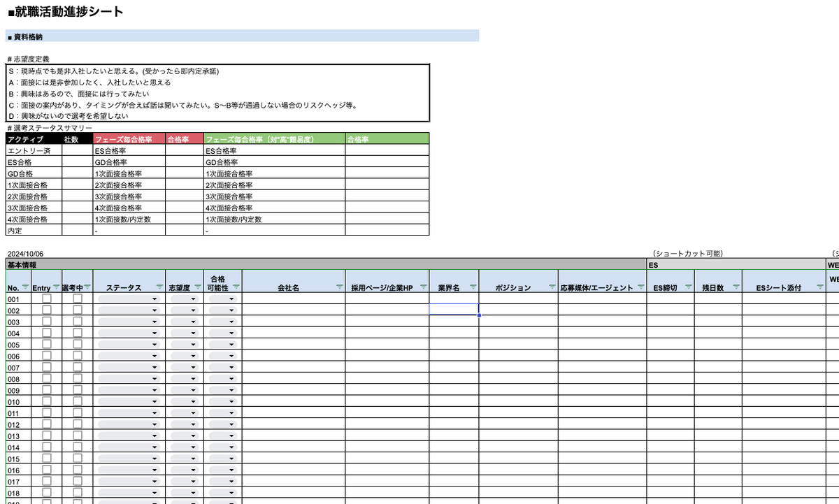Open the filter icon on the No. column
The image size is (839, 504).
26,287
